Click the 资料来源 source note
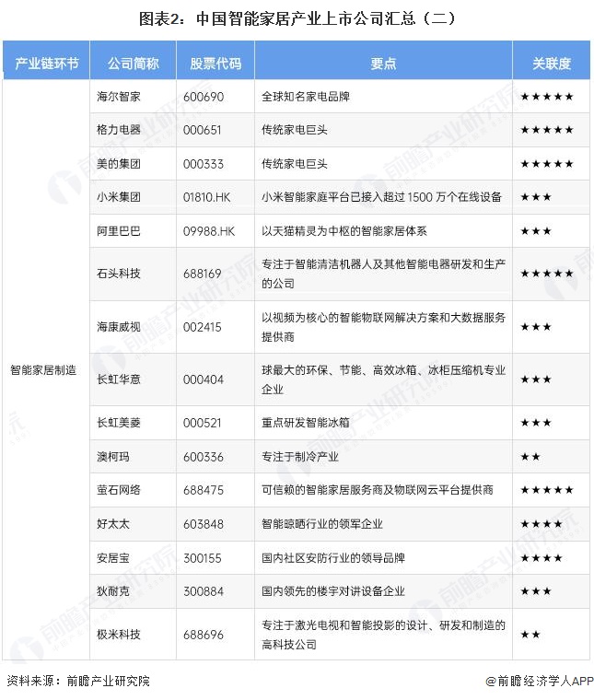594x700 pixels. [x=78, y=681]
